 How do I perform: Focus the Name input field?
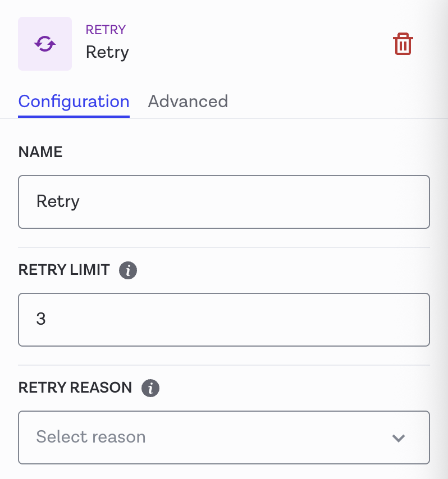(224, 202)
